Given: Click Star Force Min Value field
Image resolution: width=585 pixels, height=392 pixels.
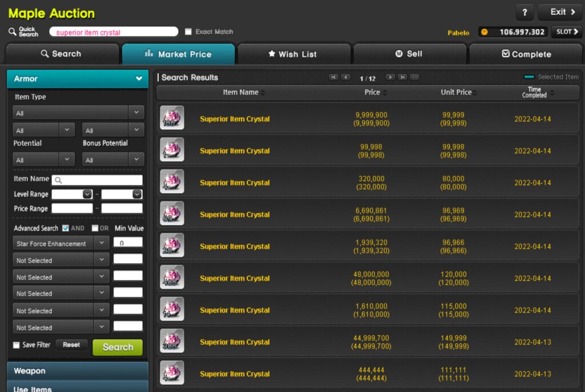Looking at the screenshot, I should click(x=128, y=243).
